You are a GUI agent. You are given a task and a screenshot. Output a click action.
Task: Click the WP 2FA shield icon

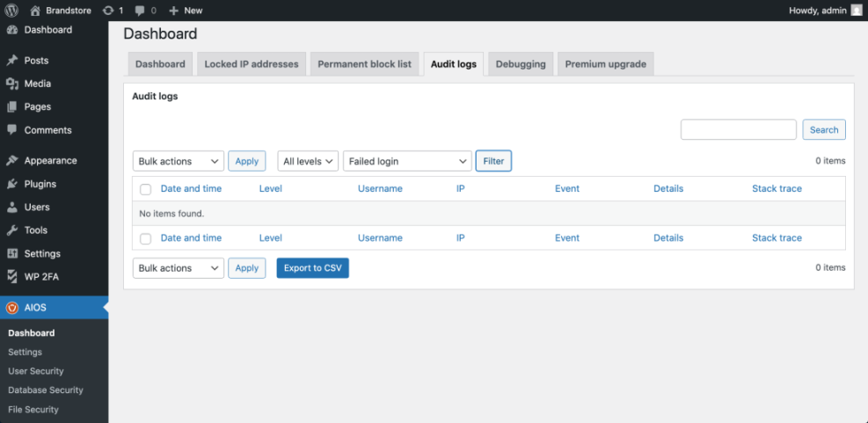coord(12,277)
